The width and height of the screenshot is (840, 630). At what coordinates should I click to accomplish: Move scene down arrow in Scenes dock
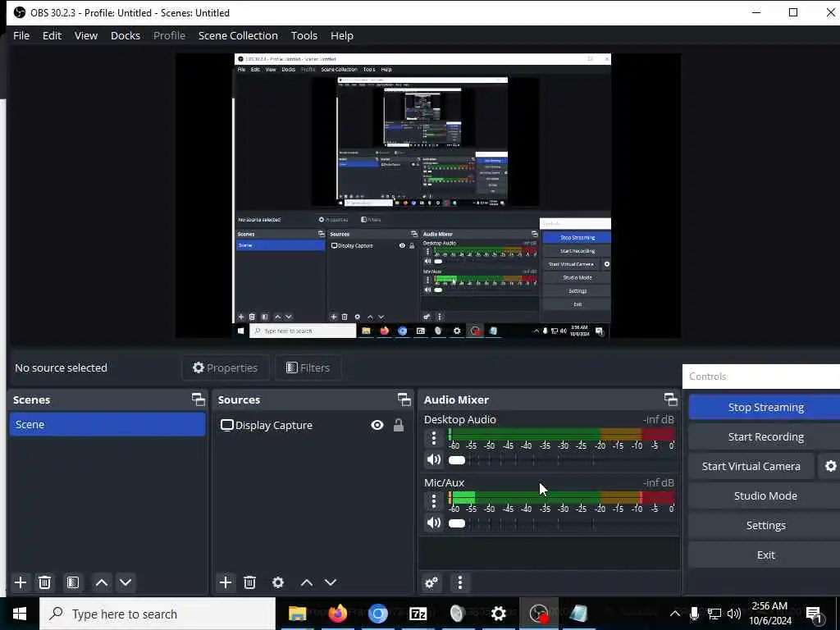[126, 582]
